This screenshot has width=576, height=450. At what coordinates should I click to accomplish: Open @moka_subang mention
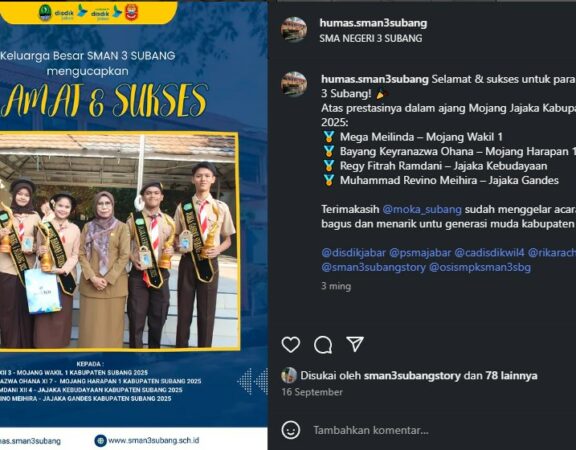pos(422,209)
